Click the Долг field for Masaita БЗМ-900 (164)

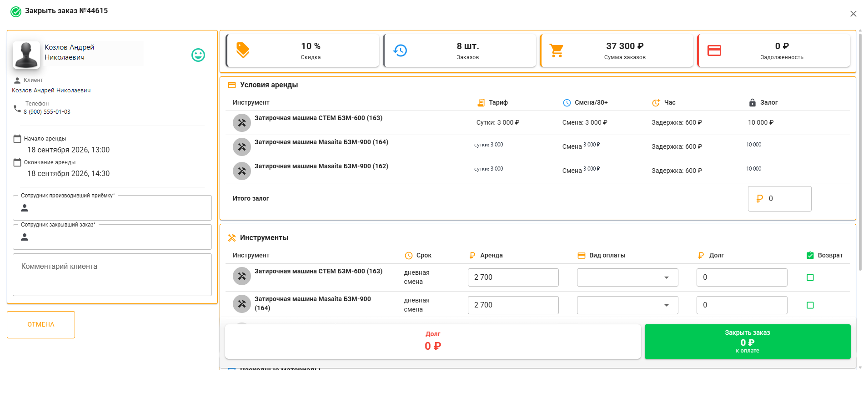[742, 305]
